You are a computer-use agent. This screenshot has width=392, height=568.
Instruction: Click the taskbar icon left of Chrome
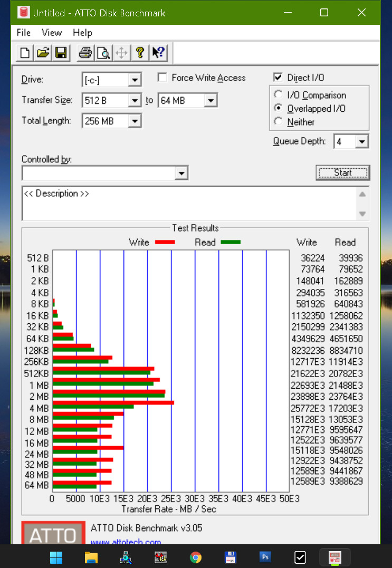[x=160, y=557]
